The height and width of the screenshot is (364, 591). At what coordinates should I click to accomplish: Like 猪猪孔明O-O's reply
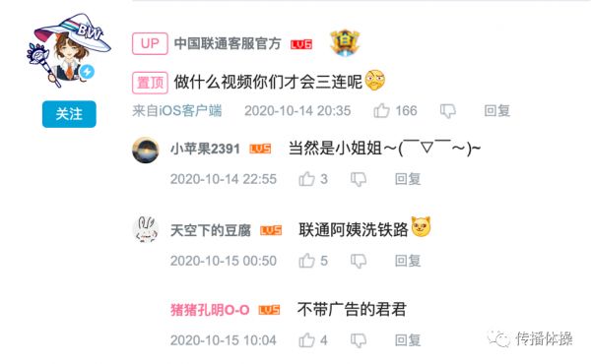pyautogui.click(x=306, y=340)
